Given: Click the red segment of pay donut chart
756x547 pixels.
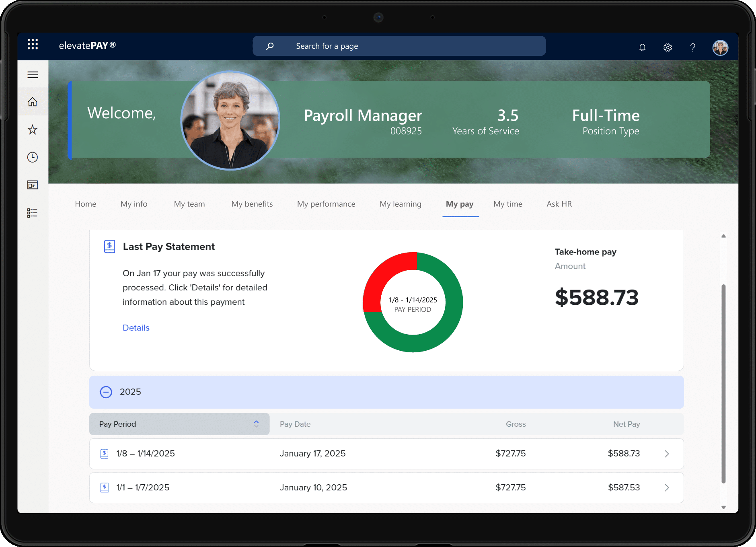Looking at the screenshot, I should pos(382,278).
